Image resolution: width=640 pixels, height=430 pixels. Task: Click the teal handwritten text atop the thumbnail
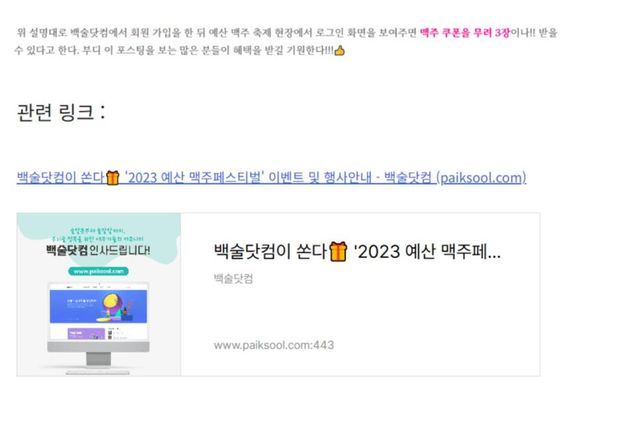click(98, 235)
